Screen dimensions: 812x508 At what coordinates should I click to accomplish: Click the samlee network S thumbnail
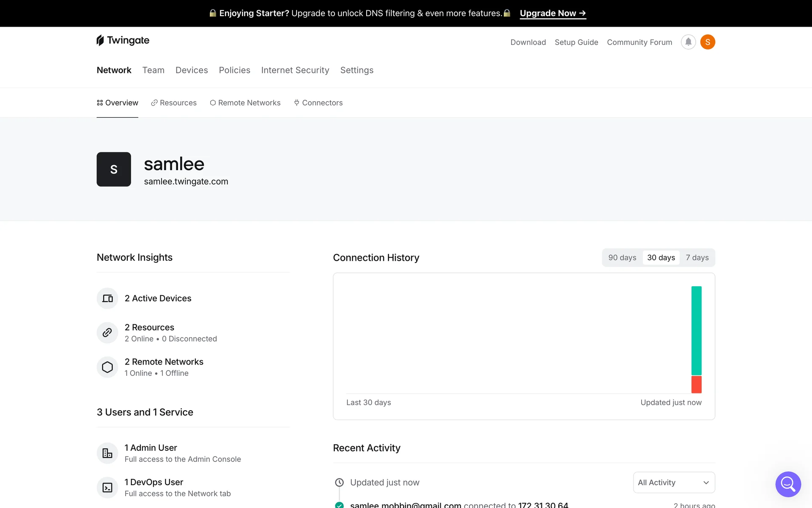(114, 169)
